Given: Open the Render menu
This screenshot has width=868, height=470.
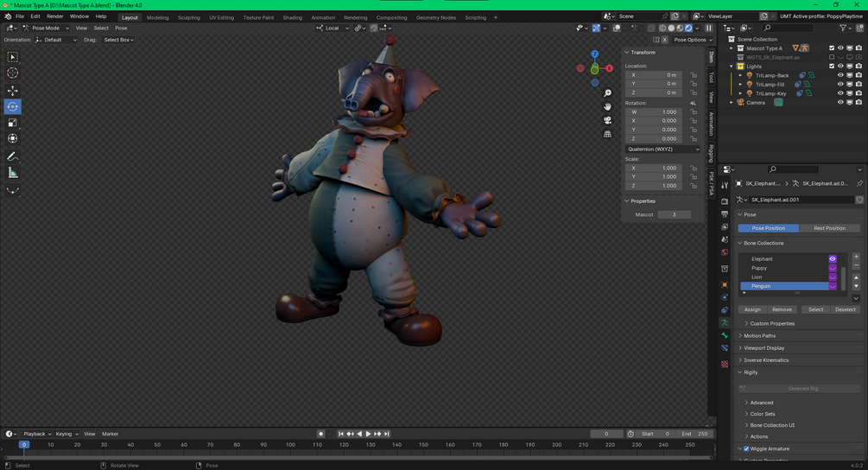Looking at the screenshot, I should point(54,16).
